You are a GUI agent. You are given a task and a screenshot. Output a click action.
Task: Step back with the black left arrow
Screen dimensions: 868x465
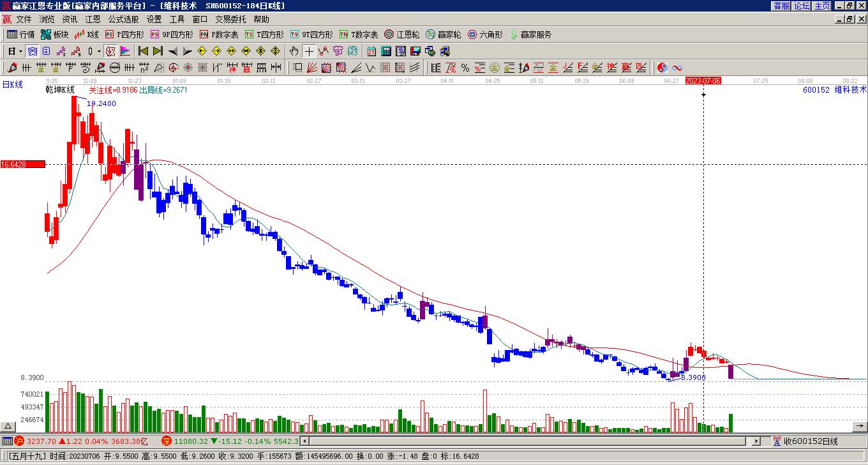172,51
